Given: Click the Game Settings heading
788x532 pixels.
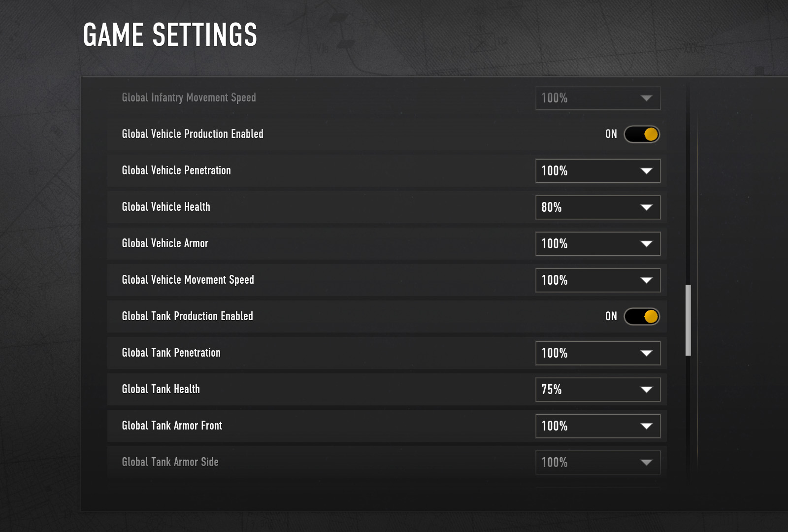Looking at the screenshot, I should coord(170,34).
